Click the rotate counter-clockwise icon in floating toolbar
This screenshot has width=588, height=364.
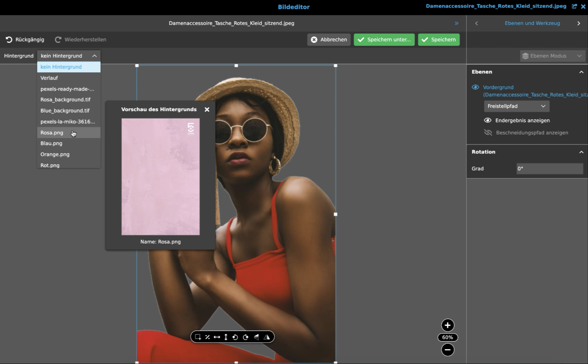pos(235,337)
